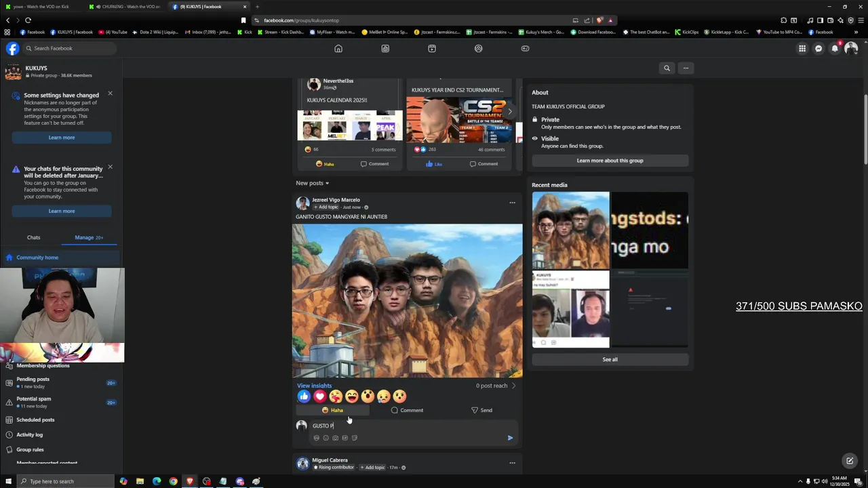868x488 pixels.
Task: Open Activity log in the sidebar
Action: click(x=61, y=434)
